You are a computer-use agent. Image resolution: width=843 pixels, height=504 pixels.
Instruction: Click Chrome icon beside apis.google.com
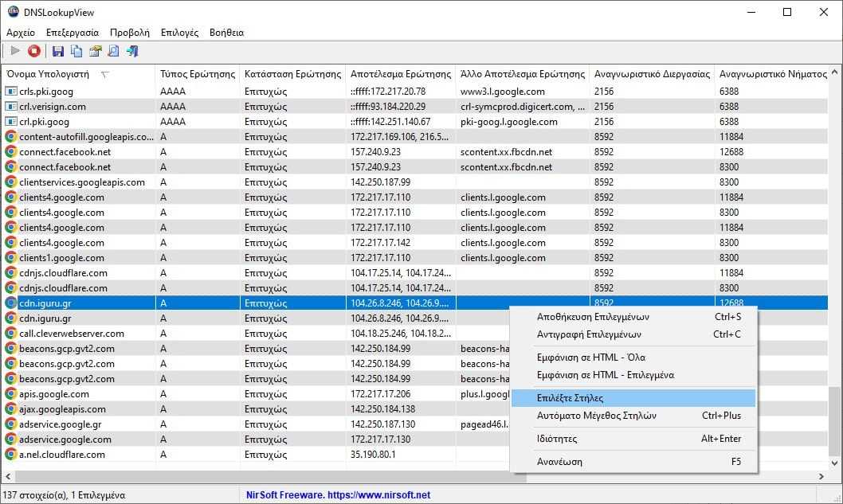(10, 394)
